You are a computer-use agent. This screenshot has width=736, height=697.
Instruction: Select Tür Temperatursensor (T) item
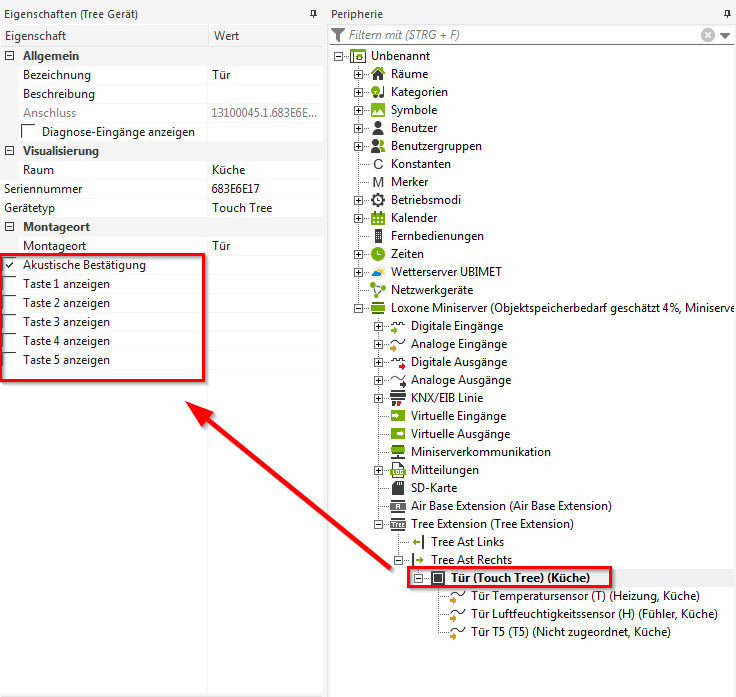click(x=585, y=596)
